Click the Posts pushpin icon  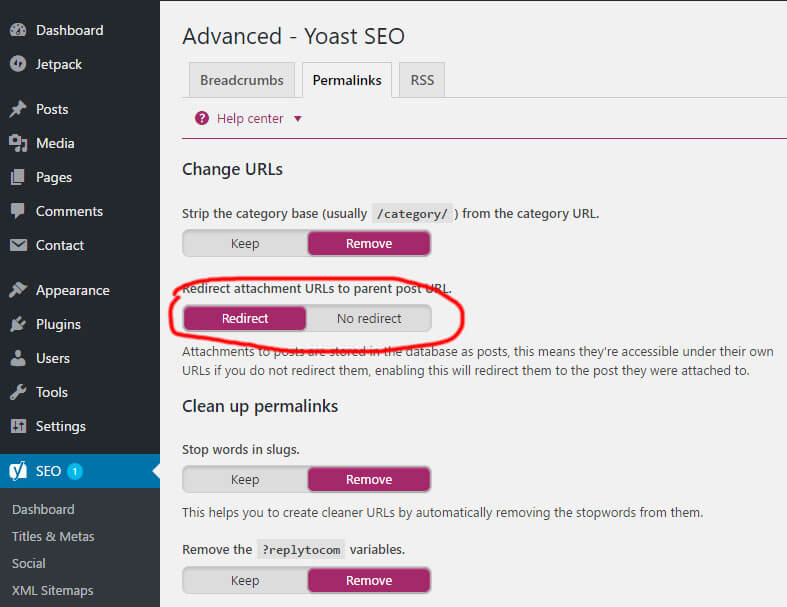tap(18, 109)
